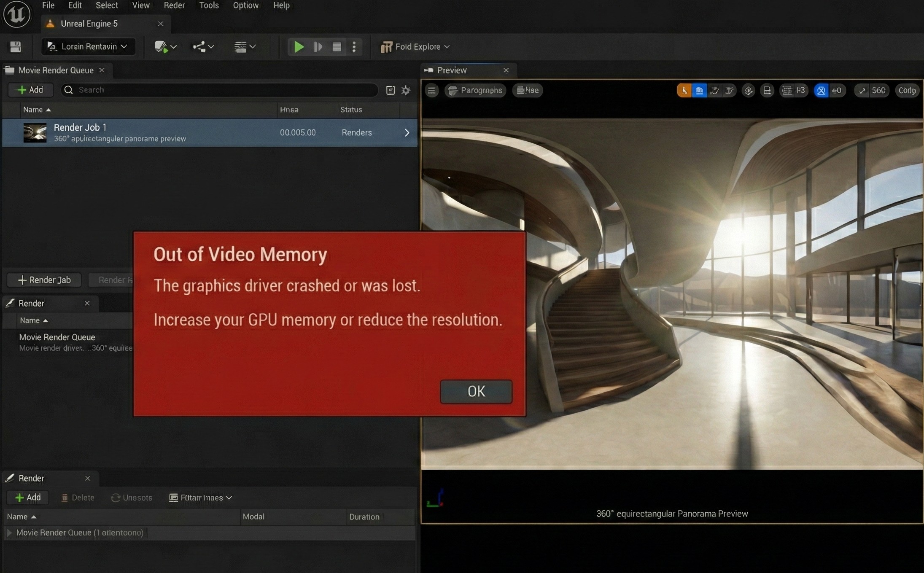Image resolution: width=924 pixels, height=573 pixels.
Task: Open the Lorein Rentavin dropdown
Action: pyautogui.click(x=88, y=47)
